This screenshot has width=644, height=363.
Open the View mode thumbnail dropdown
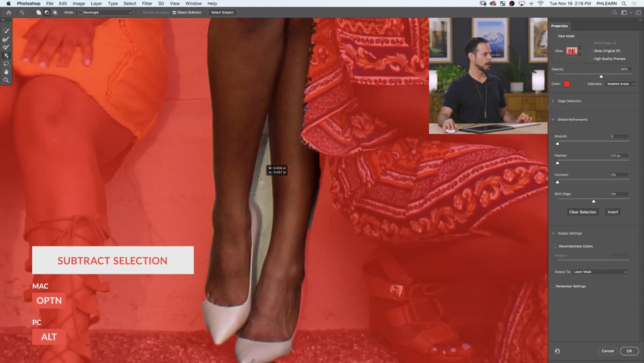[574, 51]
